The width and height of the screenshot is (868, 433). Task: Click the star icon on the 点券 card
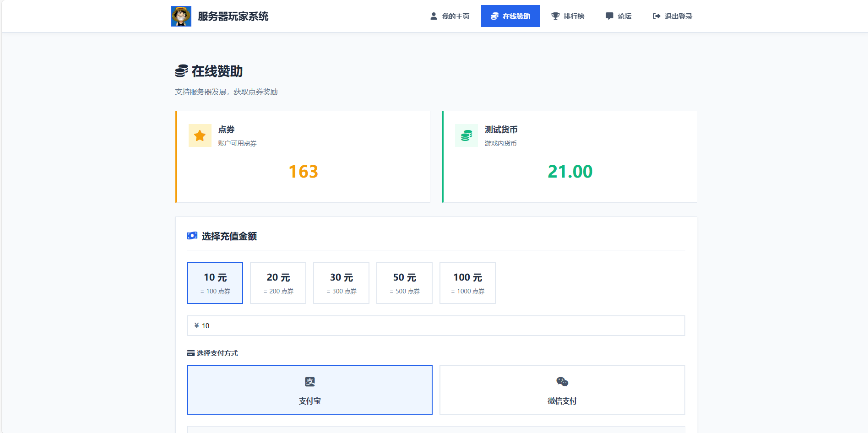(x=200, y=135)
